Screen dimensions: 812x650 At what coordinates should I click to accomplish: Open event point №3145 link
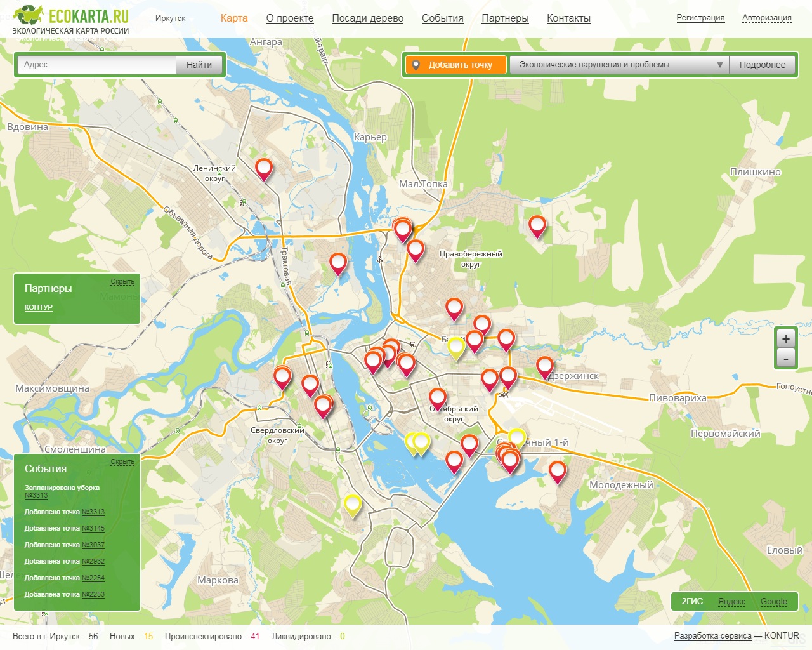click(93, 529)
